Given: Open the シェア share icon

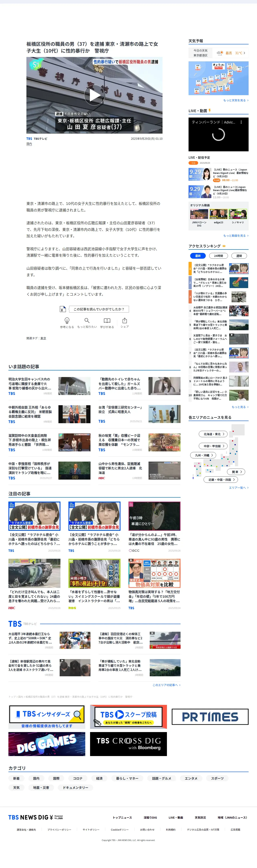Looking at the screenshot, I should [125, 320].
